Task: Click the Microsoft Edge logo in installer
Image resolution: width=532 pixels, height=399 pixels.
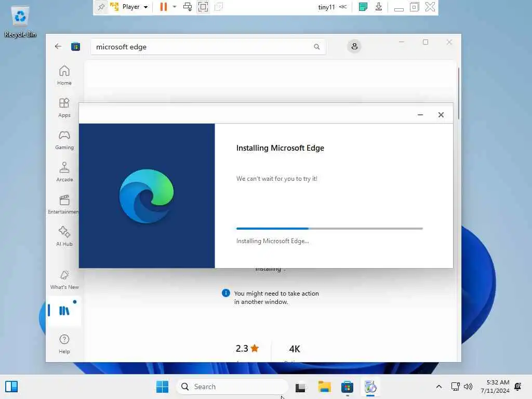Action: (147, 196)
